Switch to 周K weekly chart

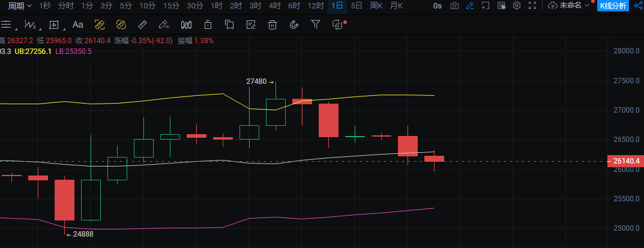tap(376, 6)
